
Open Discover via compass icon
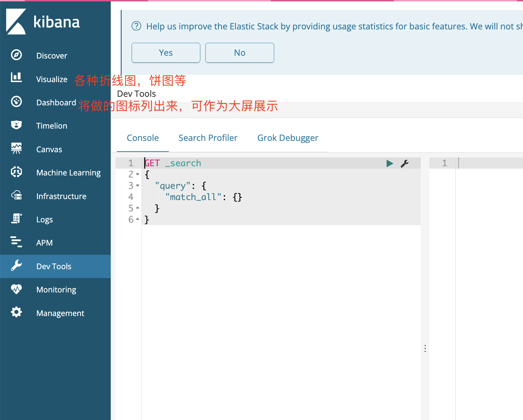tap(16, 55)
